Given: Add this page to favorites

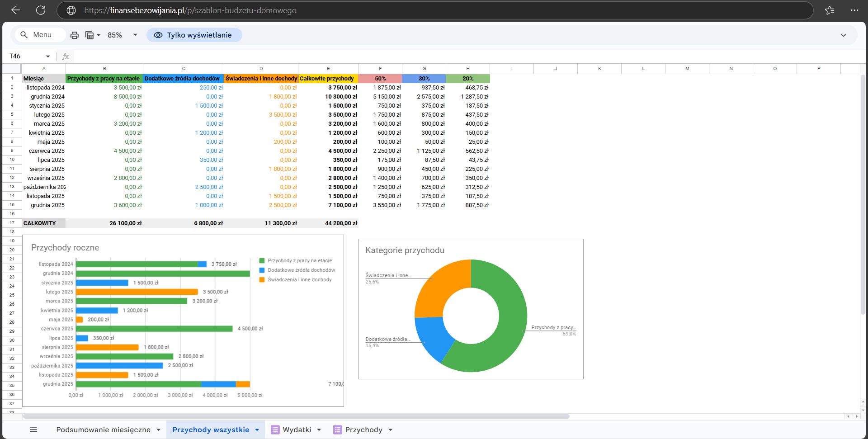Looking at the screenshot, I should pyautogui.click(x=829, y=10).
